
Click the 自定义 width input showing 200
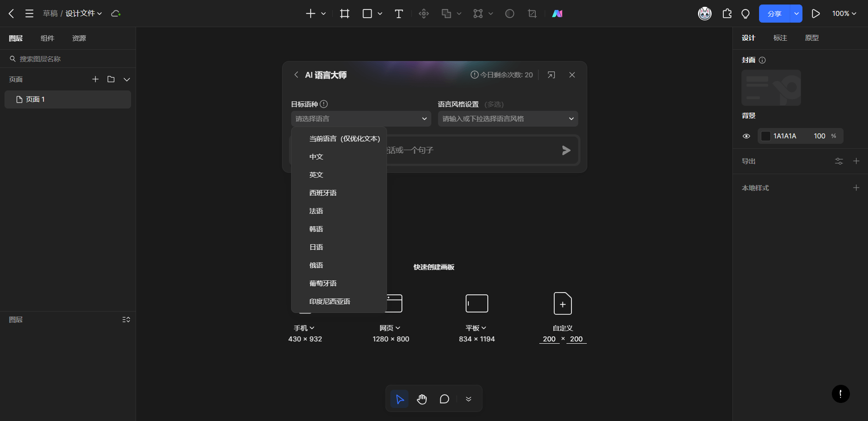click(549, 339)
